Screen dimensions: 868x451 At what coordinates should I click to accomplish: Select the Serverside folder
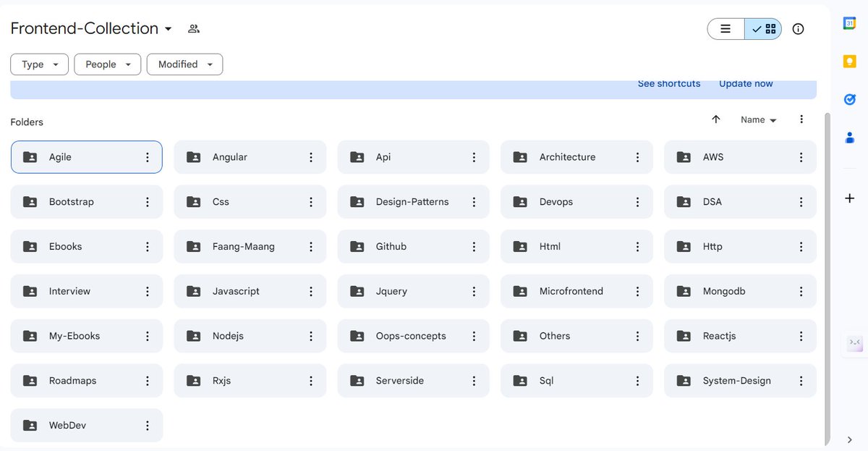point(413,381)
